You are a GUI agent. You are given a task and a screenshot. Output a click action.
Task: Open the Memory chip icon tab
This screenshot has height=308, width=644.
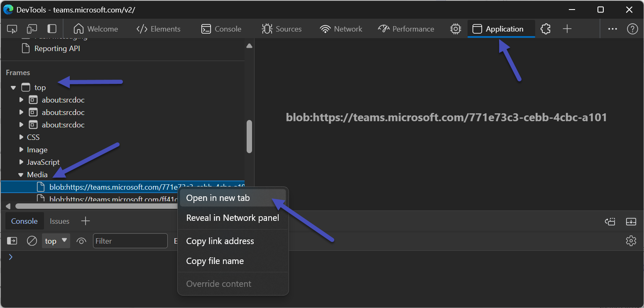[455, 29]
